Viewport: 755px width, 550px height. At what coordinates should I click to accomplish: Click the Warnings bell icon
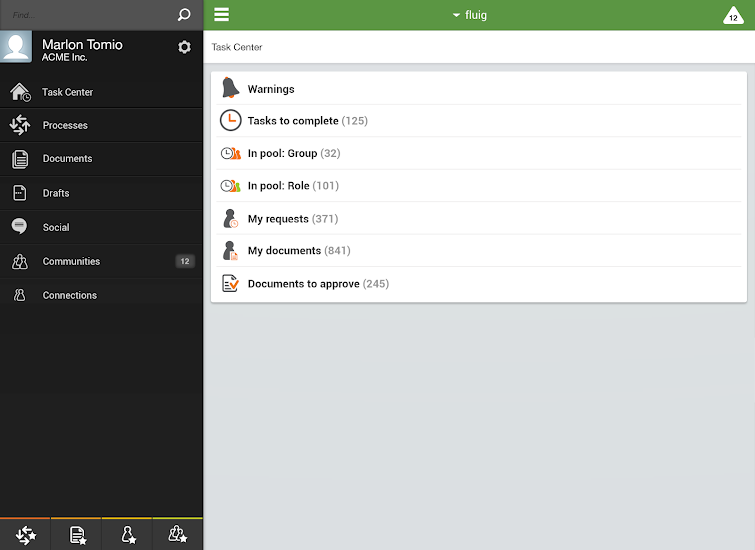coord(230,88)
